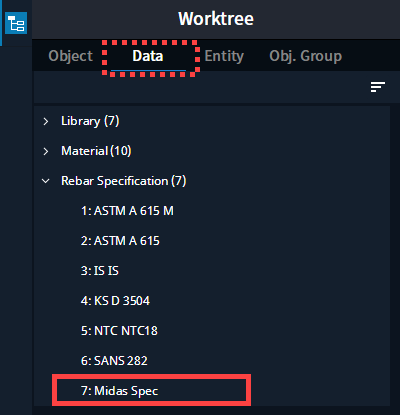Choose item 2: ASTM A 615

[120, 241]
